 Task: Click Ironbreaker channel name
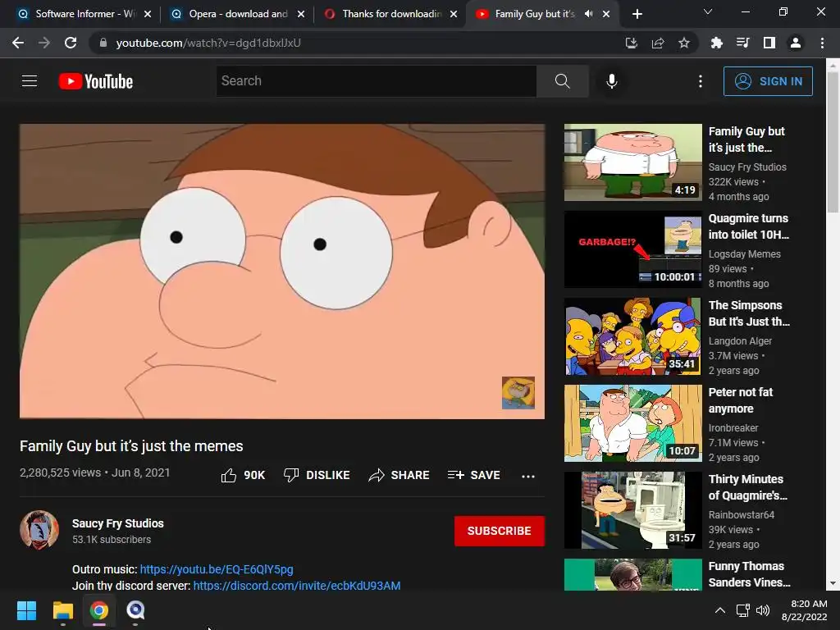point(733,427)
